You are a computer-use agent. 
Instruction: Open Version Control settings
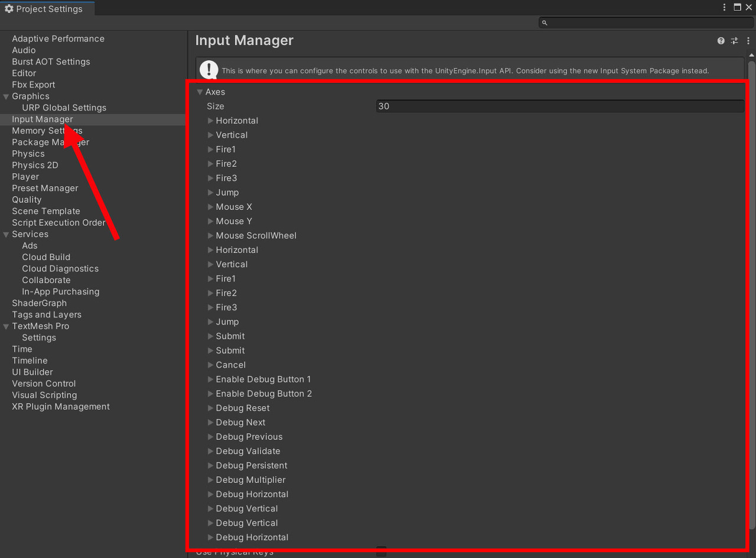(44, 384)
